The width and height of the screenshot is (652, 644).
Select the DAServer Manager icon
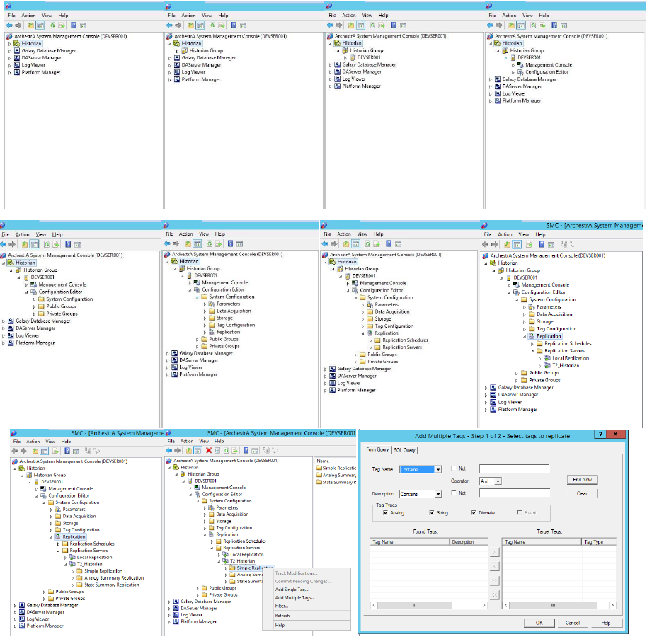point(17,58)
